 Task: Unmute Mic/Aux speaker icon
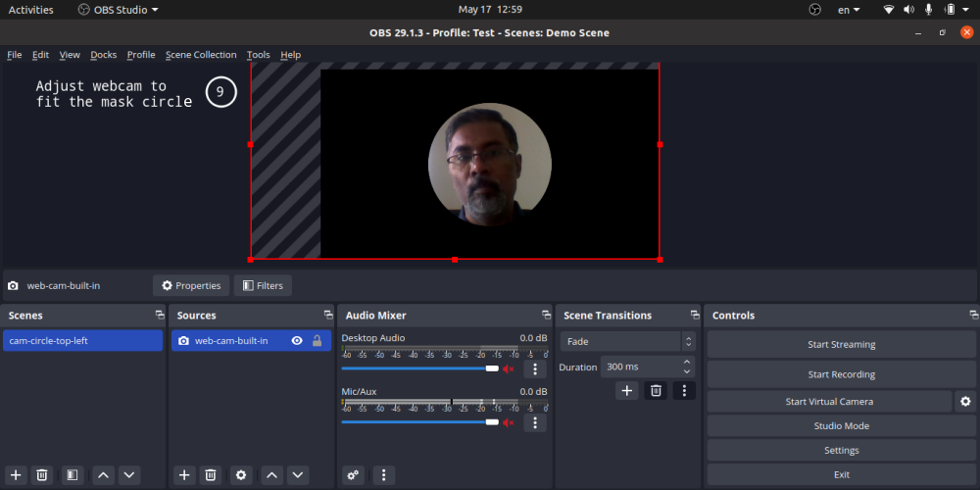508,422
